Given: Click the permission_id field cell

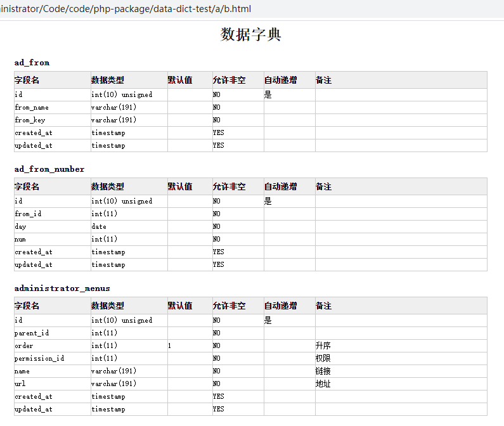Looking at the screenshot, I should tap(53, 358).
